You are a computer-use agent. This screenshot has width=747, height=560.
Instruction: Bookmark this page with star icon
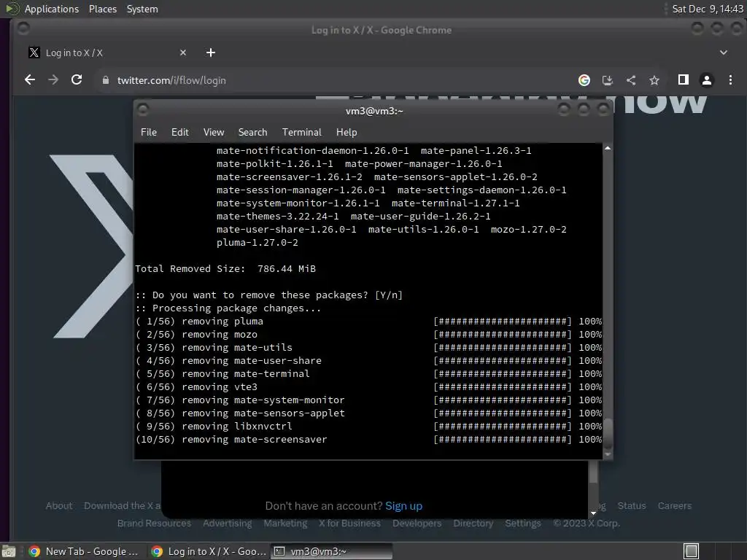tap(654, 80)
